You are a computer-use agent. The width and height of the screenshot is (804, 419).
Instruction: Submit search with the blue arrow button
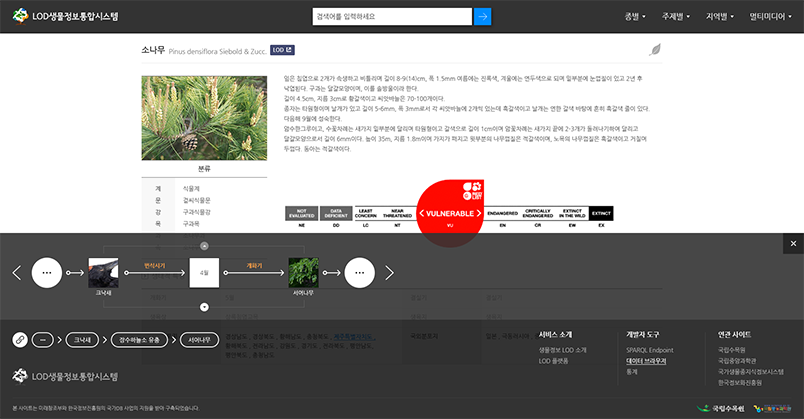[482, 16]
